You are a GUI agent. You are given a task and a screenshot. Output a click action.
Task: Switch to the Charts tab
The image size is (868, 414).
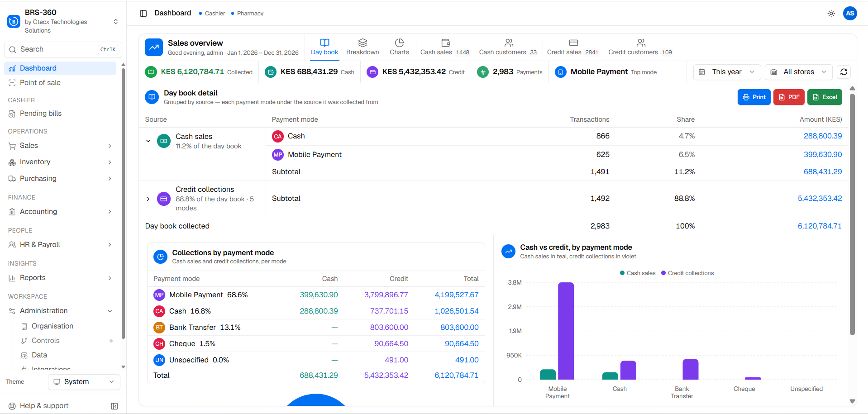coord(399,47)
